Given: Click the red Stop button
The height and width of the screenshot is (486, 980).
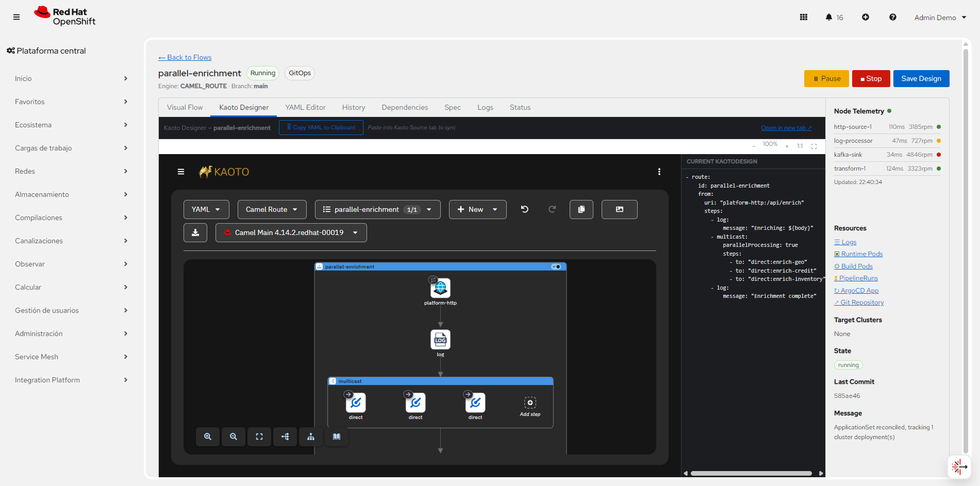Looking at the screenshot, I should [x=871, y=78].
